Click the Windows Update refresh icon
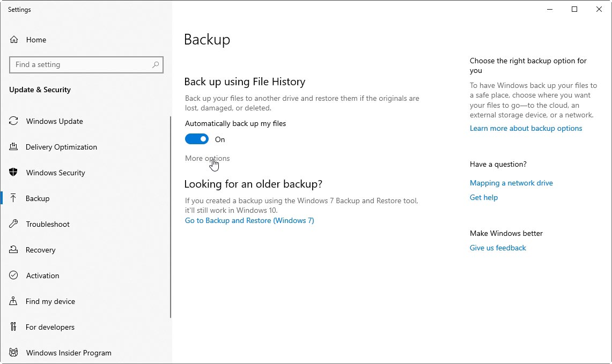 (x=13, y=121)
